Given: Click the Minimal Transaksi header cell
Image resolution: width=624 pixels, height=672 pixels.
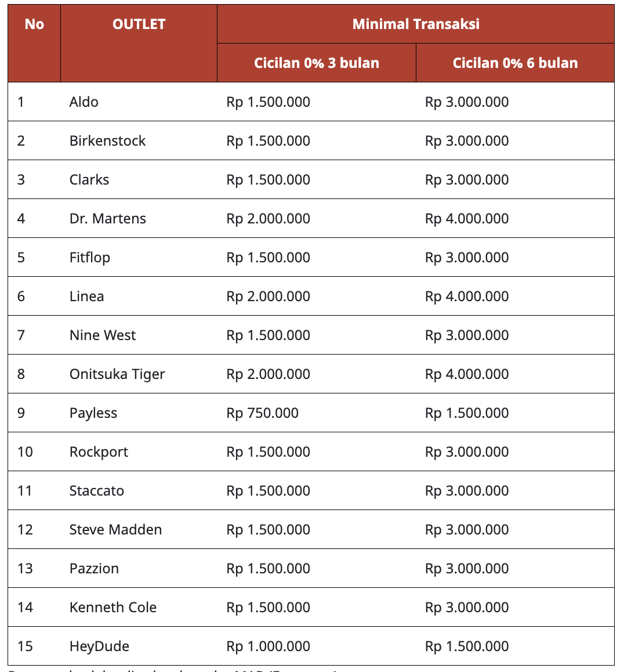Looking at the screenshot, I should point(416,24).
